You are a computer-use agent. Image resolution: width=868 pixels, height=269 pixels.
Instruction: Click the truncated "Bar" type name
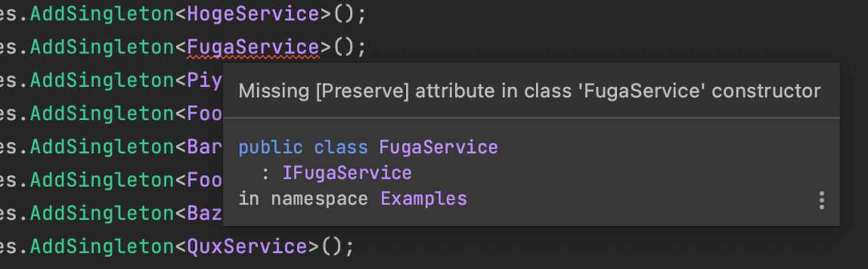[204, 147]
